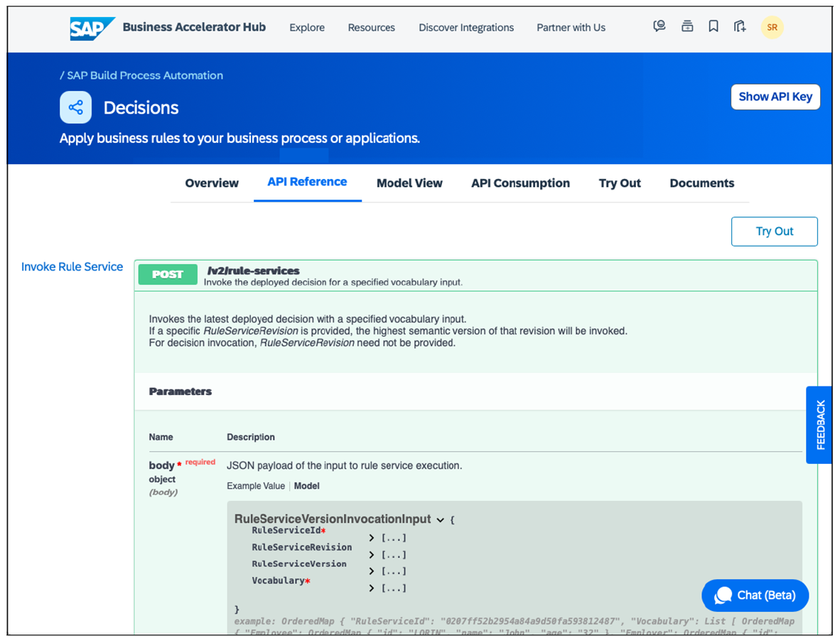Switch body view to Example Value
Image resolution: width=840 pixels, height=638 pixels.
pos(255,486)
